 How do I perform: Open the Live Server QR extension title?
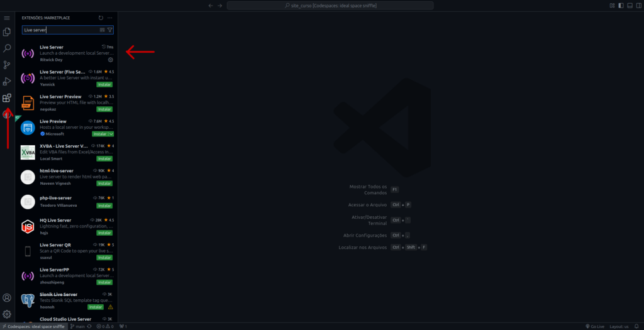point(55,245)
